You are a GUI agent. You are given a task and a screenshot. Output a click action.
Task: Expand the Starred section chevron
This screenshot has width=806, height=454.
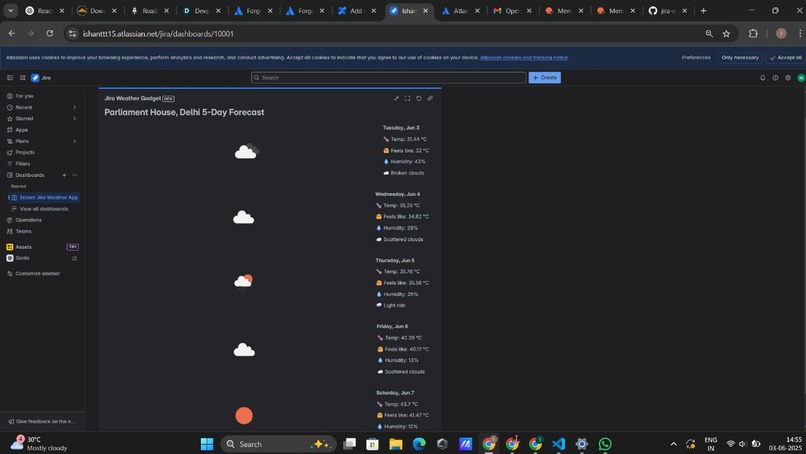pyautogui.click(x=75, y=119)
